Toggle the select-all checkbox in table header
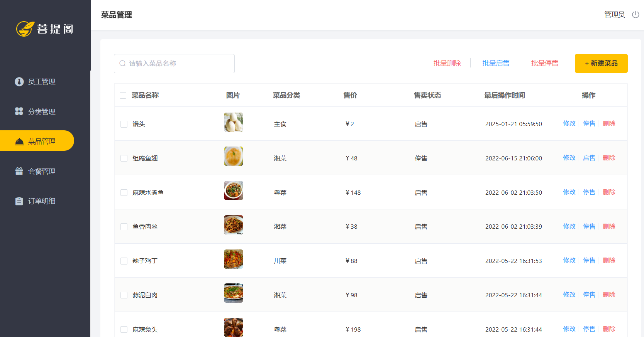Viewport: 644px width, 337px height. point(123,95)
